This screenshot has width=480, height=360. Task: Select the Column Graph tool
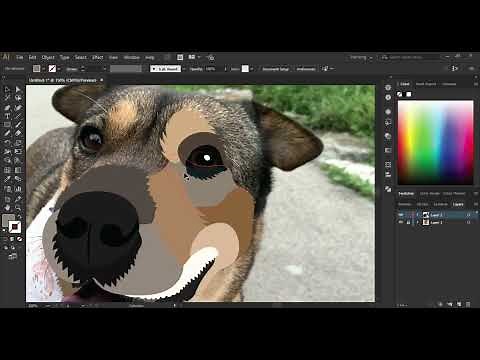(18, 189)
